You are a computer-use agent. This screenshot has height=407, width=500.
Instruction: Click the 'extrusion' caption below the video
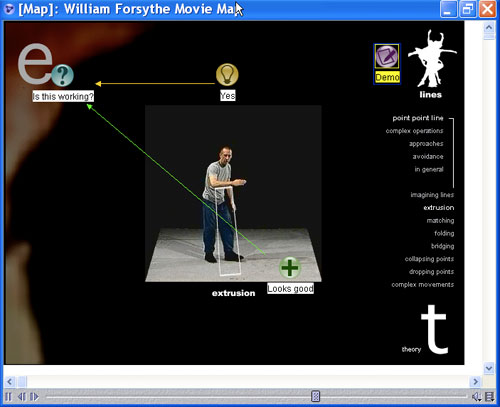pyautogui.click(x=233, y=293)
